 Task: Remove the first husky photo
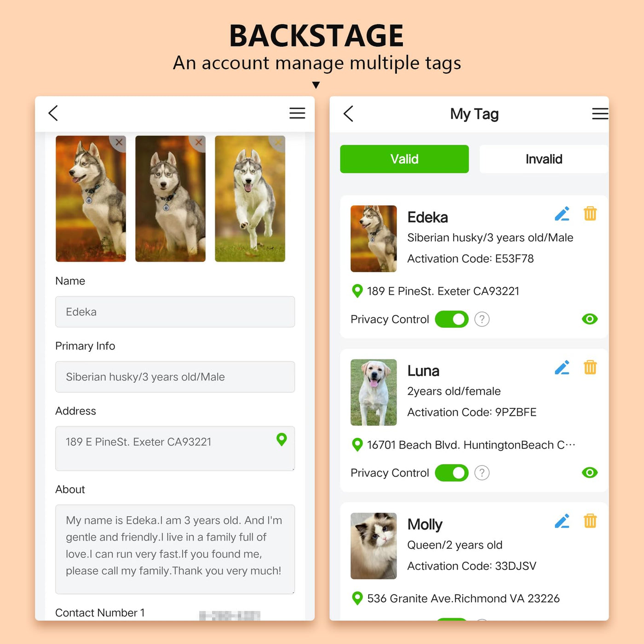click(x=119, y=143)
